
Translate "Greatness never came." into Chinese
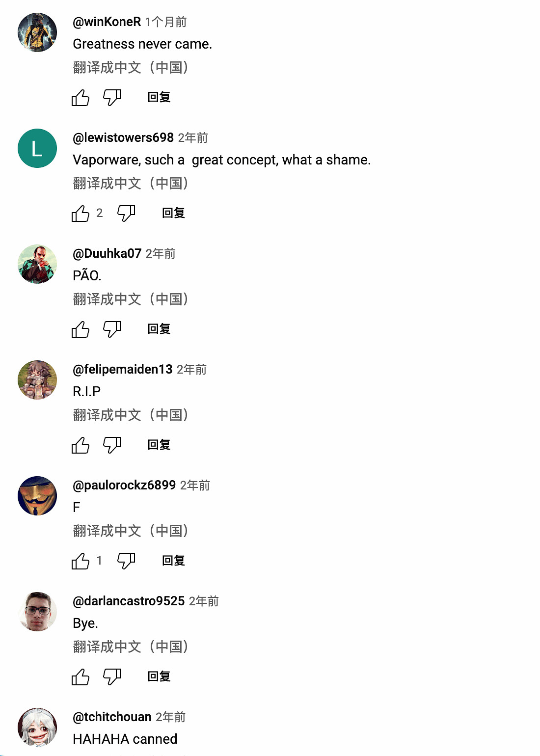[131, 67]
